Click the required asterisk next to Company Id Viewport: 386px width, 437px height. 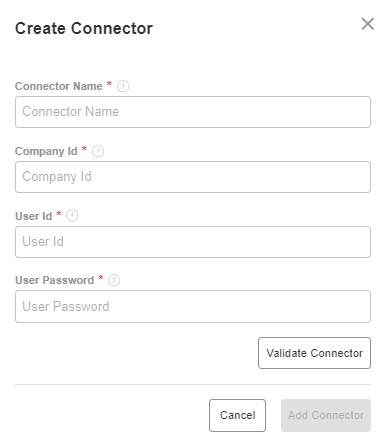[x=84, y=149]
